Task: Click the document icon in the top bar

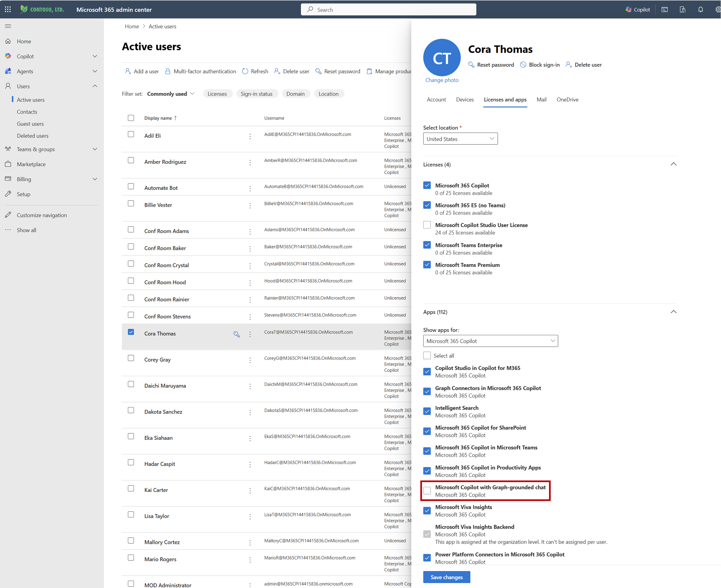Action: 682,10
